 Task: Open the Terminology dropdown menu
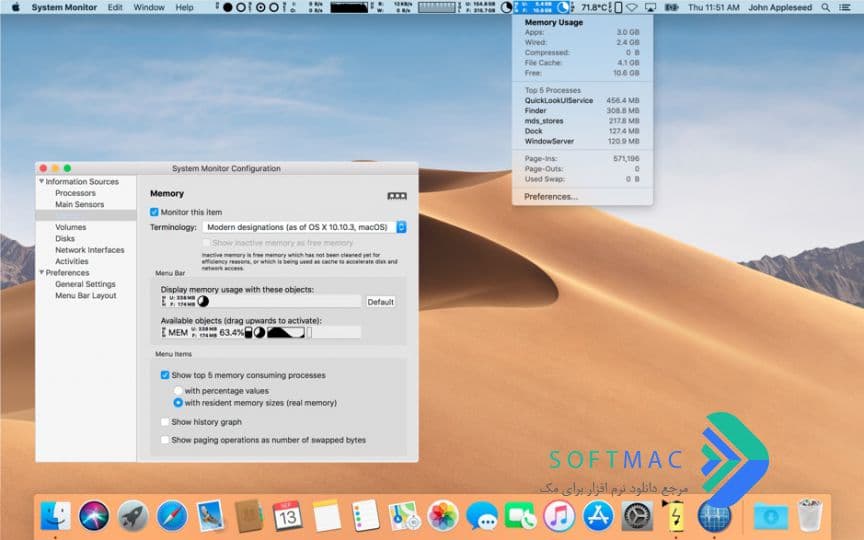click(x=304, y=227)
